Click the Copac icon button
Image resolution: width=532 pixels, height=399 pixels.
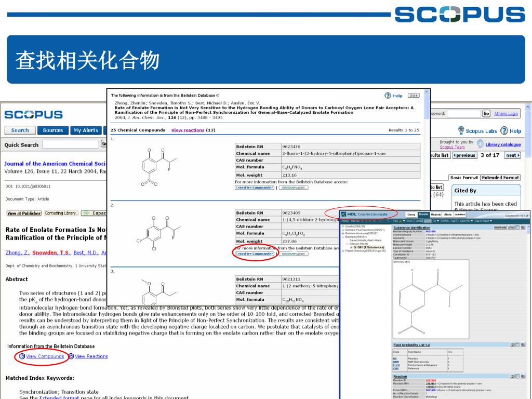[94, 213]
